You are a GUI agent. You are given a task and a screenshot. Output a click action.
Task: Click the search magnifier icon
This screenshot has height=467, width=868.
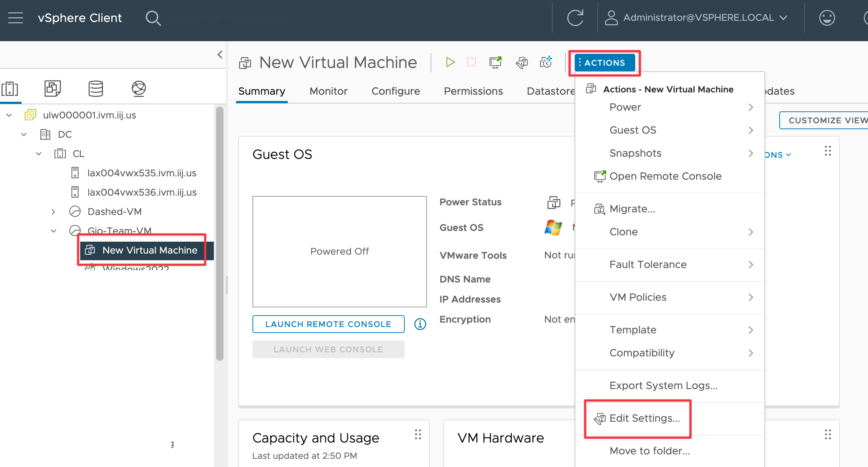point(153,18)
